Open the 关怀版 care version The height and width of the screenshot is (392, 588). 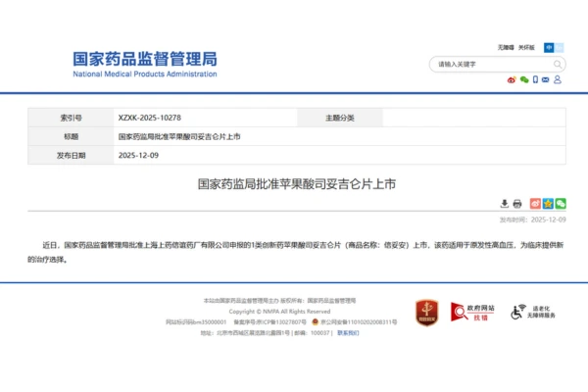[526, 47]
